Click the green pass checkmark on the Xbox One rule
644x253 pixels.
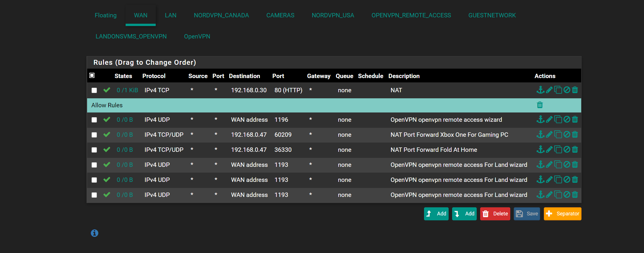pyautogui.click(x=107, y=134)
